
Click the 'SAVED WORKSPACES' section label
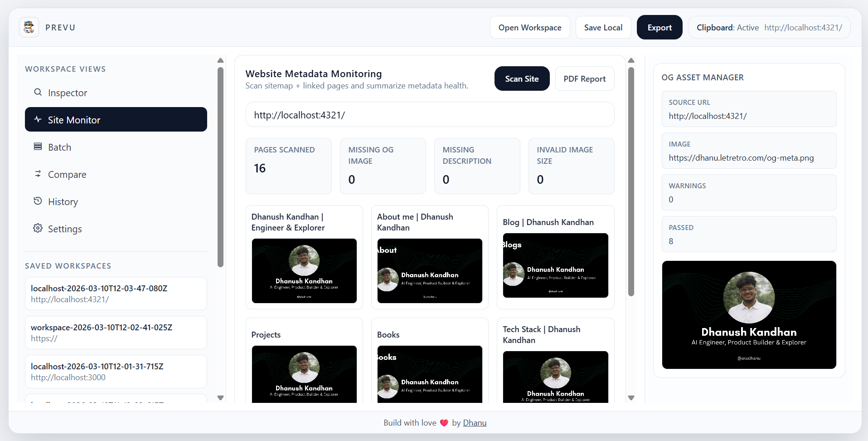pos(68,266)
